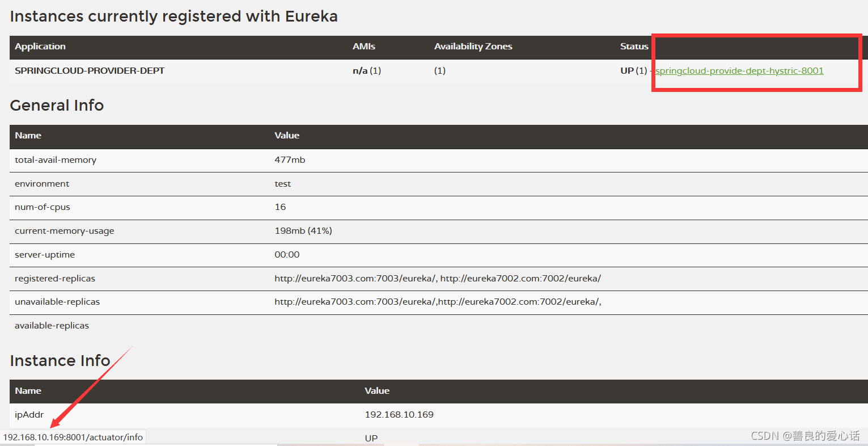Select the ipAddr value 192.168.10.169
The image size is (868, 446).
(x=399, y=415)
